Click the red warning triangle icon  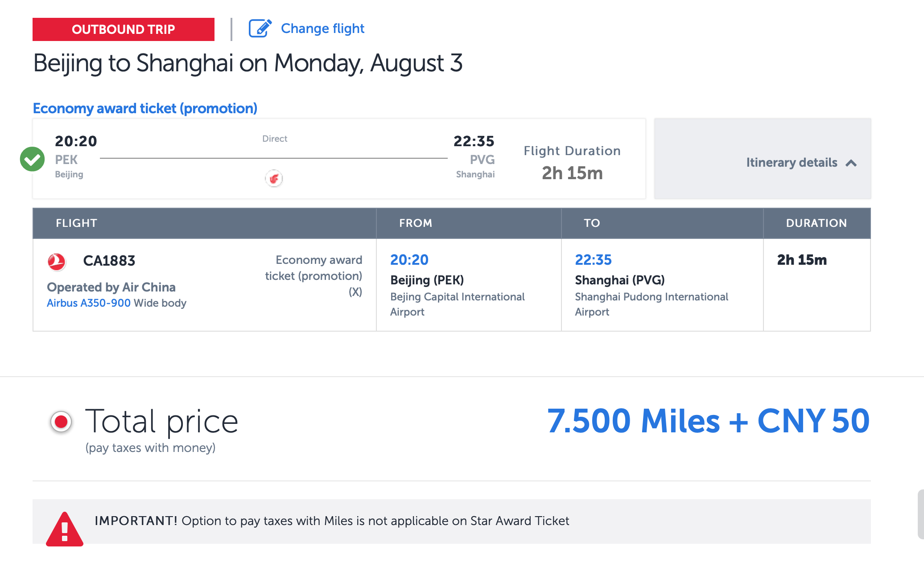click(x=65, y=529)
